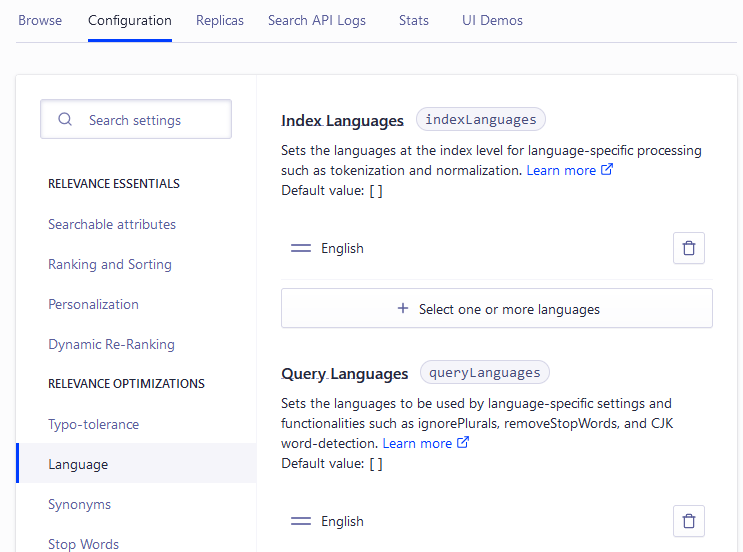Focus the Search settings field
The width and height of the screenshot is (743, 552).
(x=136, y=119)
